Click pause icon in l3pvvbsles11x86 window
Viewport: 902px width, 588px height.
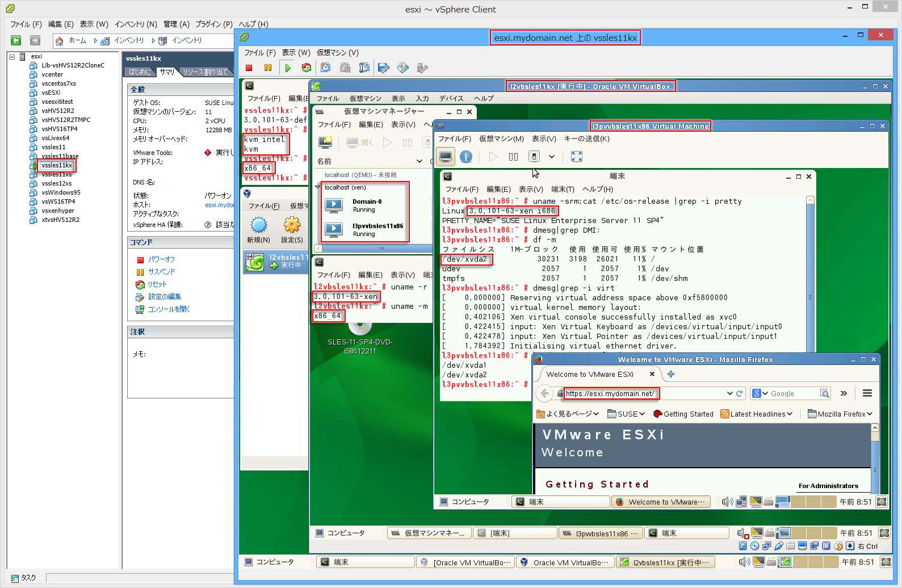click(x=513, y=157)
